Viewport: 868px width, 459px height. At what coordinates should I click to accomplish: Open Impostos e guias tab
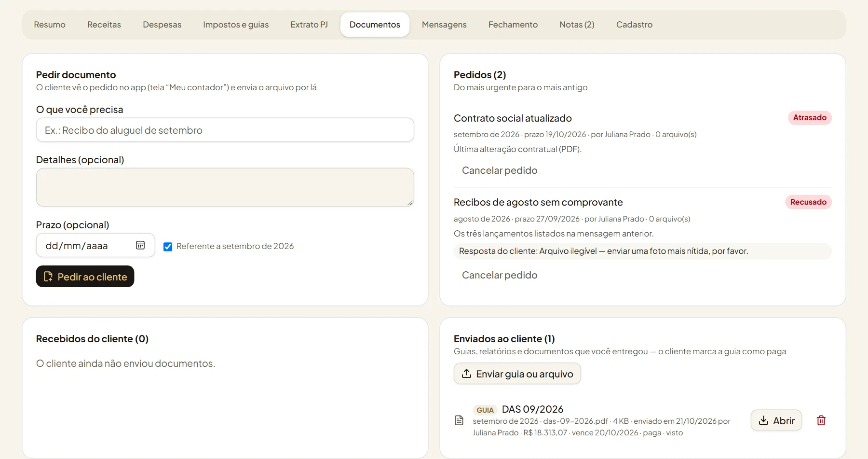click(236, 25)
